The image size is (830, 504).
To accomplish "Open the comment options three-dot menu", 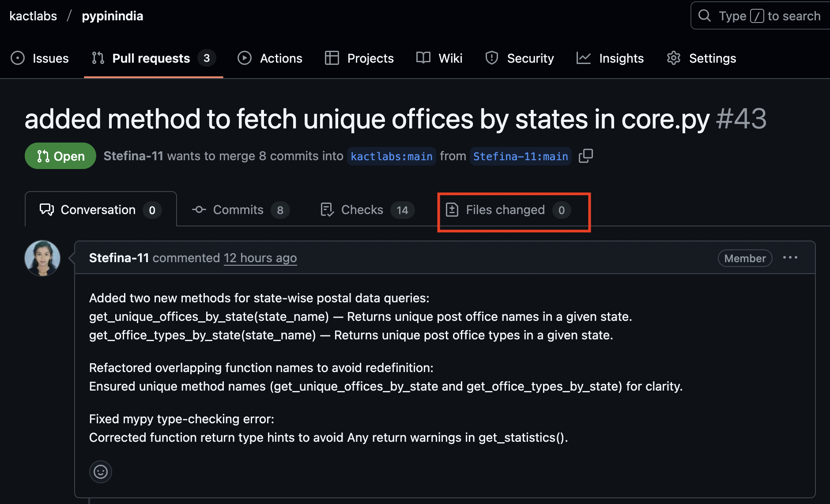I will pos(790,258).
